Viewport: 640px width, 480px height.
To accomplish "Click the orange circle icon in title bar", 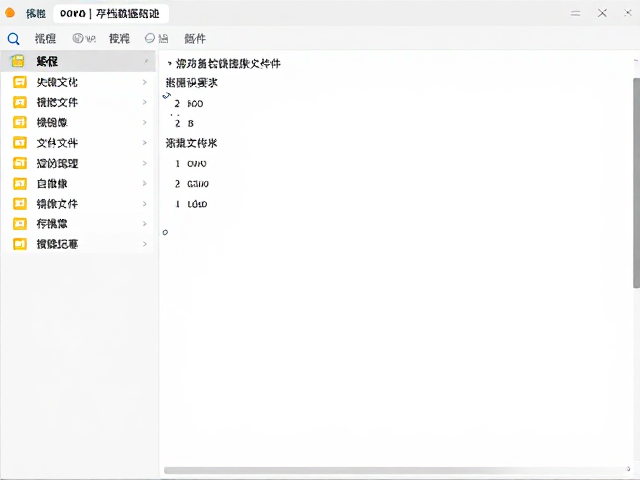I will [10, 13].
